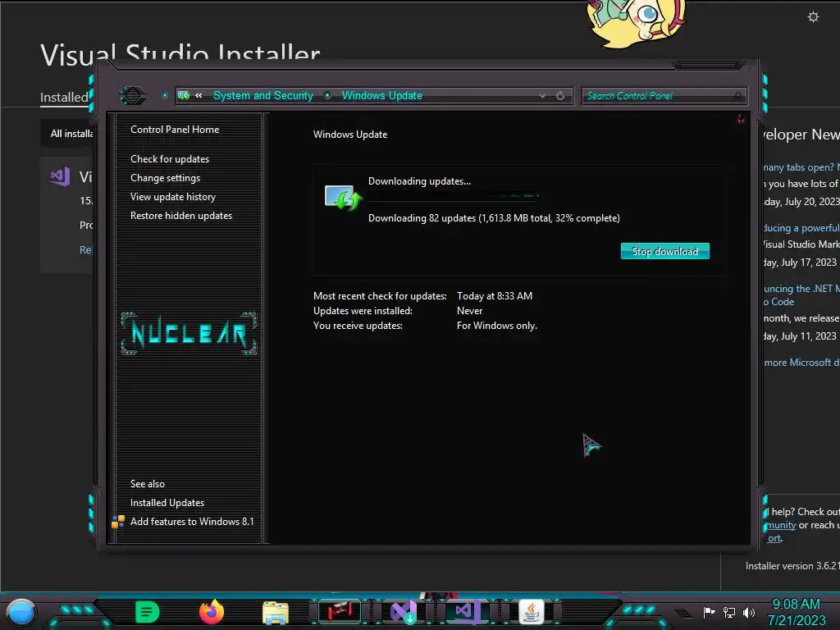
Task: Click the double-chevron breadcrumb overflow arrow
Action: pos(199,96)
